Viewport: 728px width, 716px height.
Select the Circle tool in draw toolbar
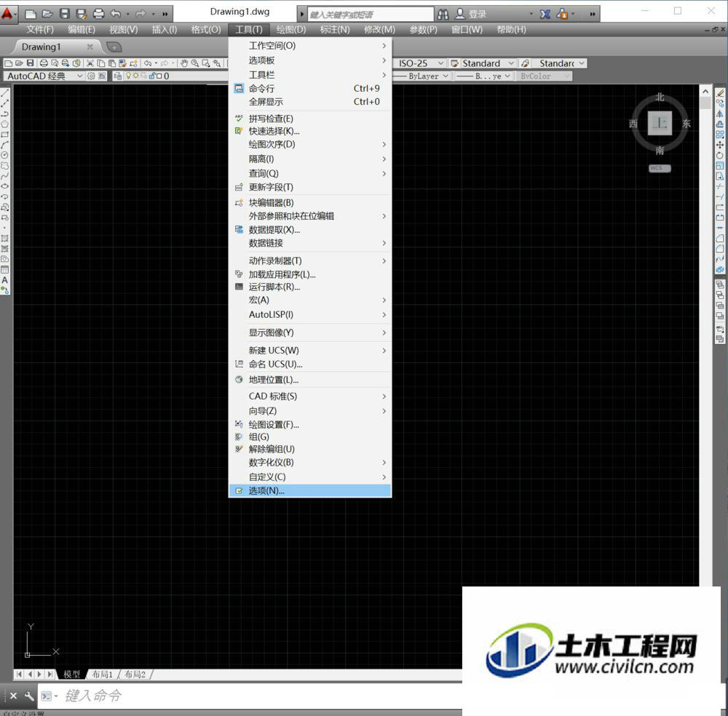(4, 154)
